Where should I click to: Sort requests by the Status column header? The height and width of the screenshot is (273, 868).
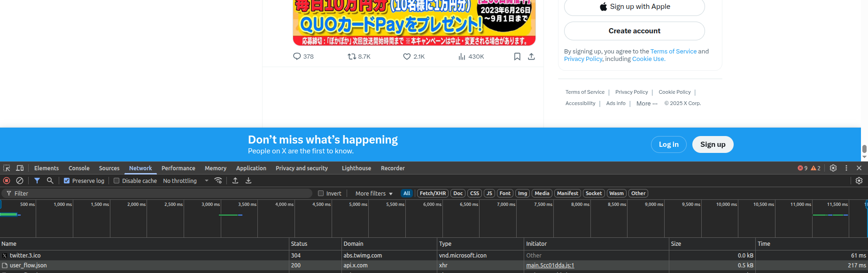(315, 244)
